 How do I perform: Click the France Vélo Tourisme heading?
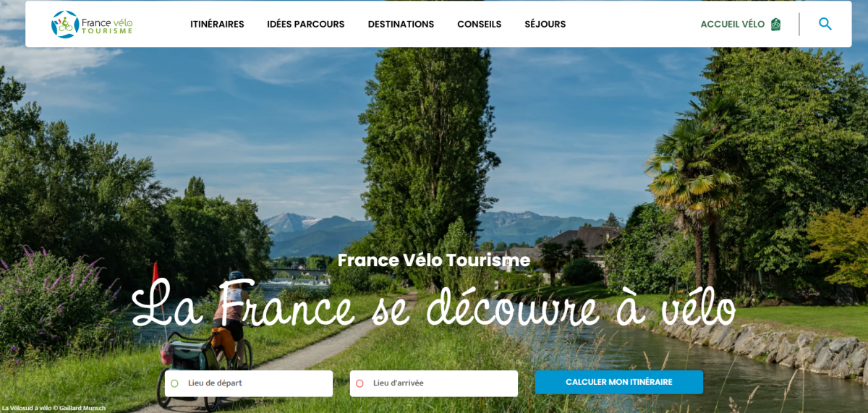pyautogui.click(x=434, y=260)
